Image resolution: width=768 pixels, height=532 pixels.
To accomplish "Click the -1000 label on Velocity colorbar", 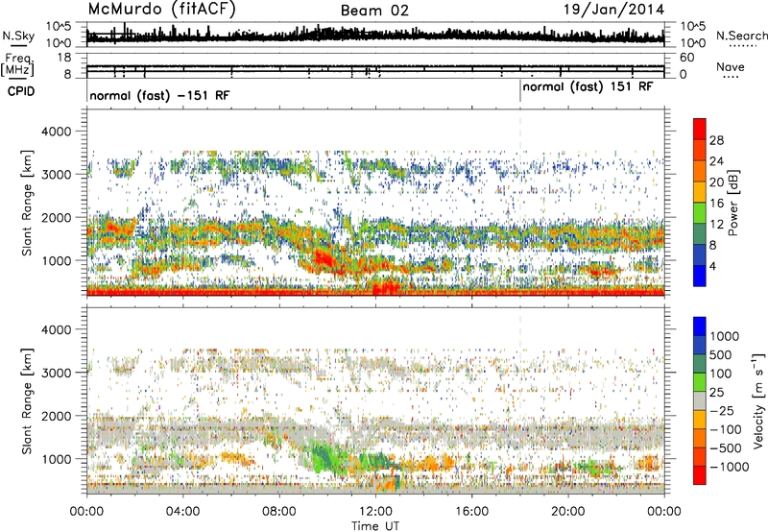I will [x=729, y=467].
